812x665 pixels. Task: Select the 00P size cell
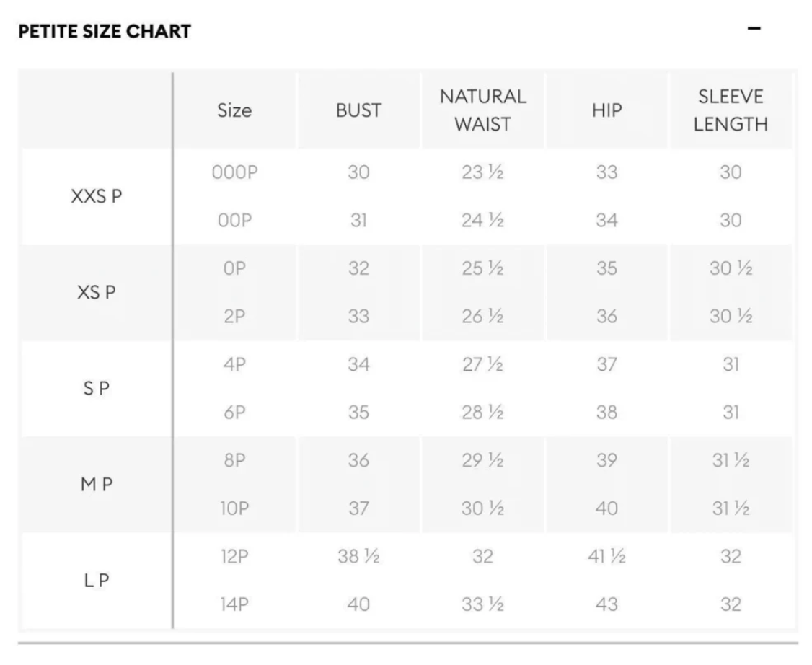(x=234, y=220)
